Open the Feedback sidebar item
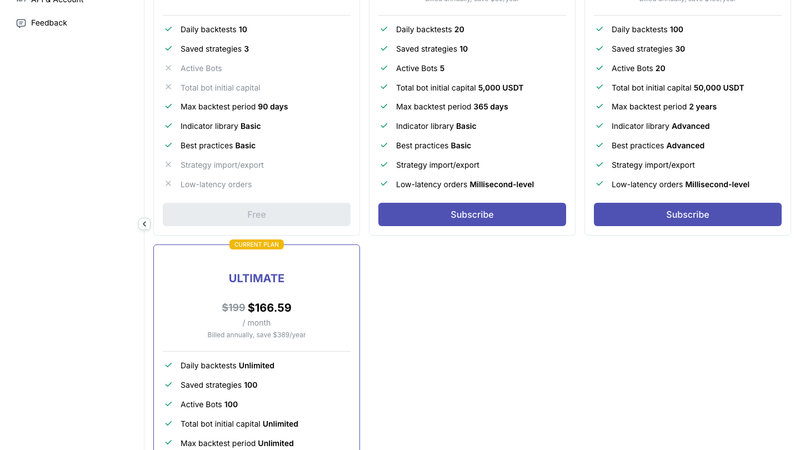 click(x=42, y=23)
